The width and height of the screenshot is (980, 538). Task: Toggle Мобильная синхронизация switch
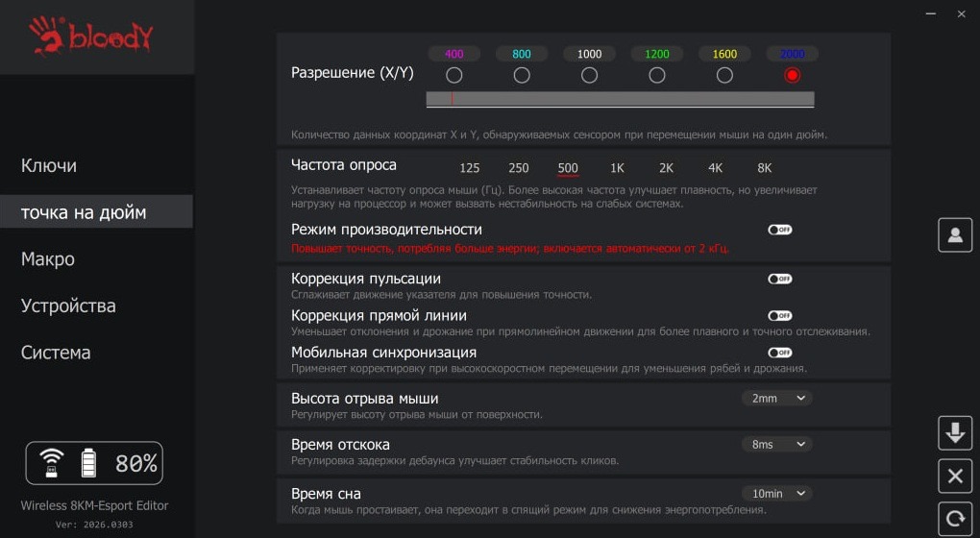click(x=780, y=353)
